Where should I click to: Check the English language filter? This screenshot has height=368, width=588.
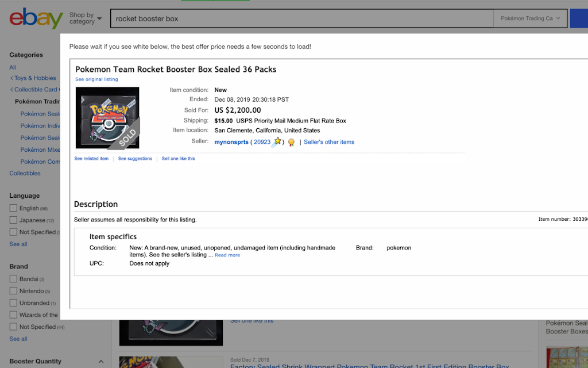[x=14, y=208]
